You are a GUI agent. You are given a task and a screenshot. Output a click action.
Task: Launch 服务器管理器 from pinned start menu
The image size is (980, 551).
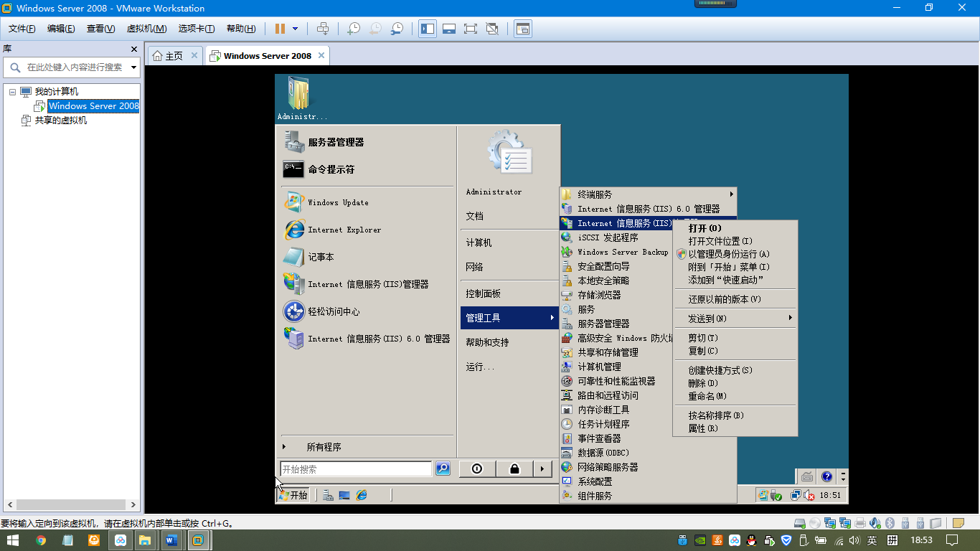[x=336, y=142]
